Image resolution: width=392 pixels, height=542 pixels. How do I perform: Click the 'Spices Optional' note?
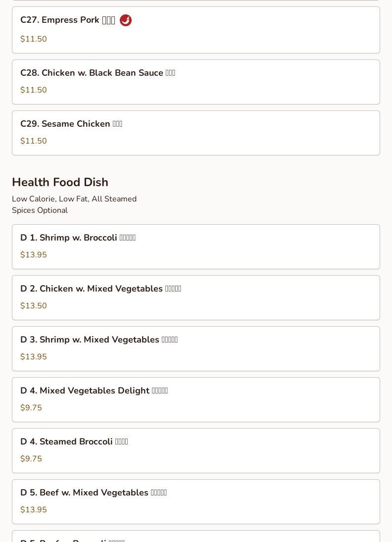click(40, 210)
